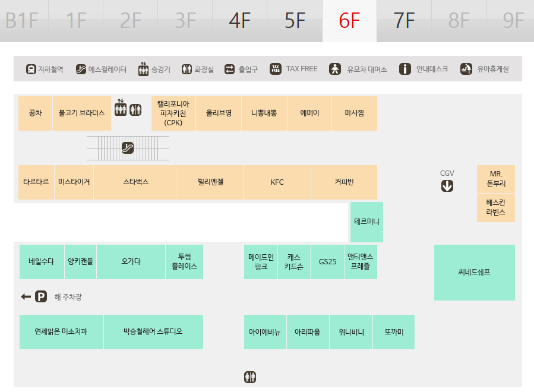
Task: Select the 마시찜 store block
Action: (355, 113)
